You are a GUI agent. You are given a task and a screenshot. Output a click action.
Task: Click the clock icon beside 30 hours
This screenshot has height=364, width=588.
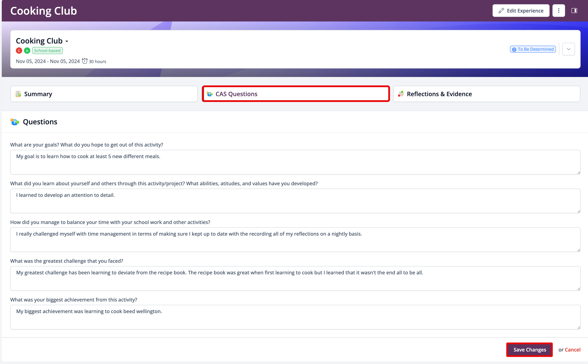tap(85, 61)
